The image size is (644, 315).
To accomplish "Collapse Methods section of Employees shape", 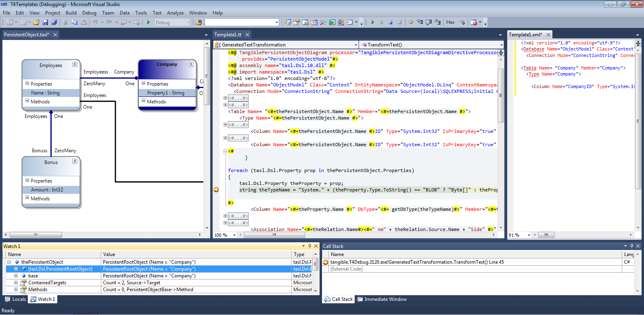I will click(27, 101).
